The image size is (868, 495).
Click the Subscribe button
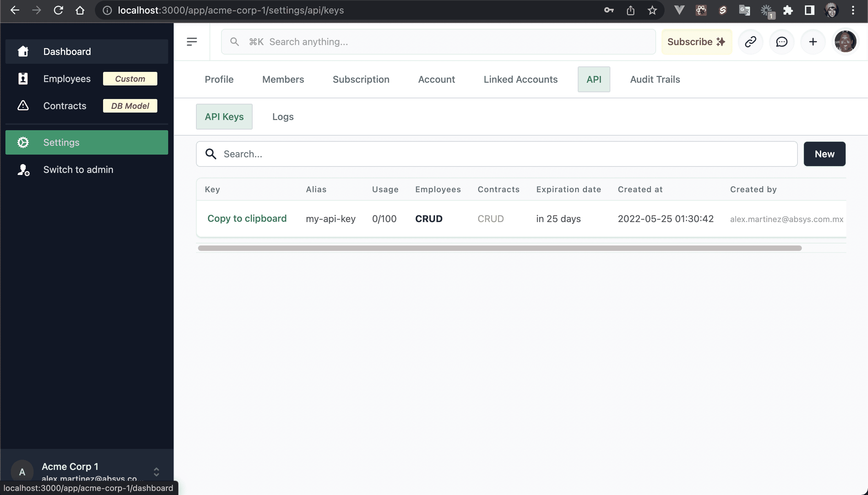[x=696, y=41]
